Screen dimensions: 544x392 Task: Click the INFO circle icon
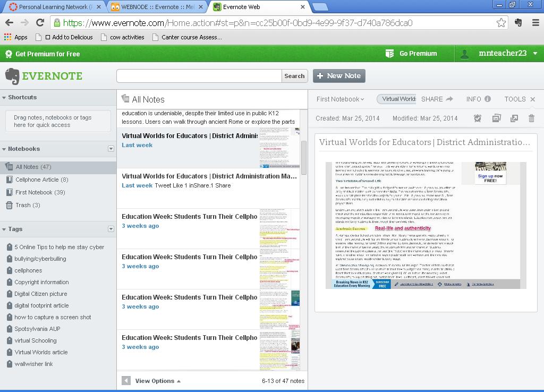(488, 99)
